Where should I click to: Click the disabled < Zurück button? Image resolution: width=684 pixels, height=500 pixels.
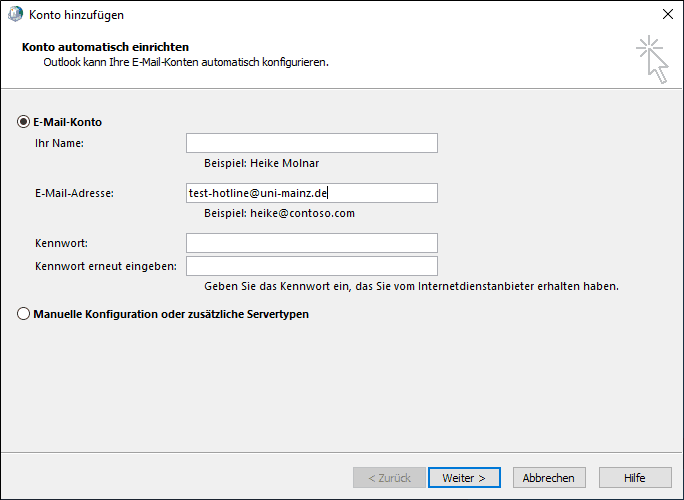tap(389, 478)
